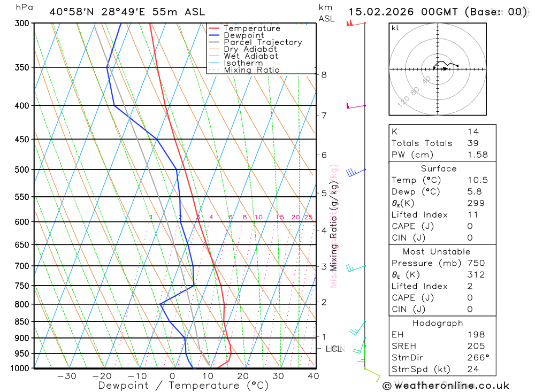
Task: Click the Hodograph section header
Action: [438, 323]
